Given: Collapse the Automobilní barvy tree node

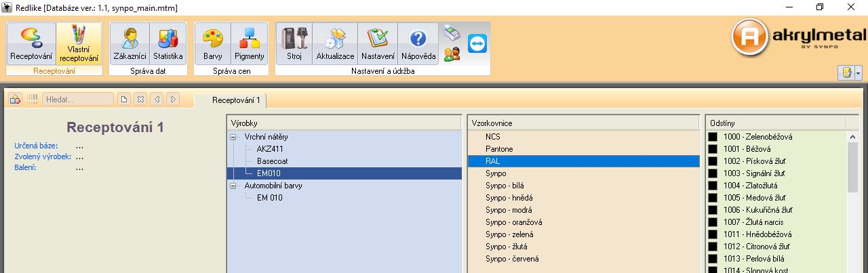Looking at the screenshot, I should (234, 186).
